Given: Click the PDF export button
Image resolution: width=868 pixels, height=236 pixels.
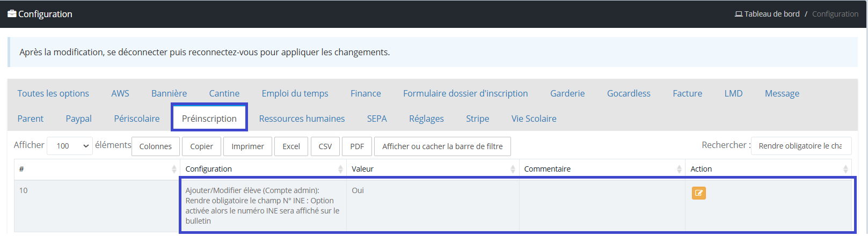Looking at the screenshot, I should click(x=357, y=146).
